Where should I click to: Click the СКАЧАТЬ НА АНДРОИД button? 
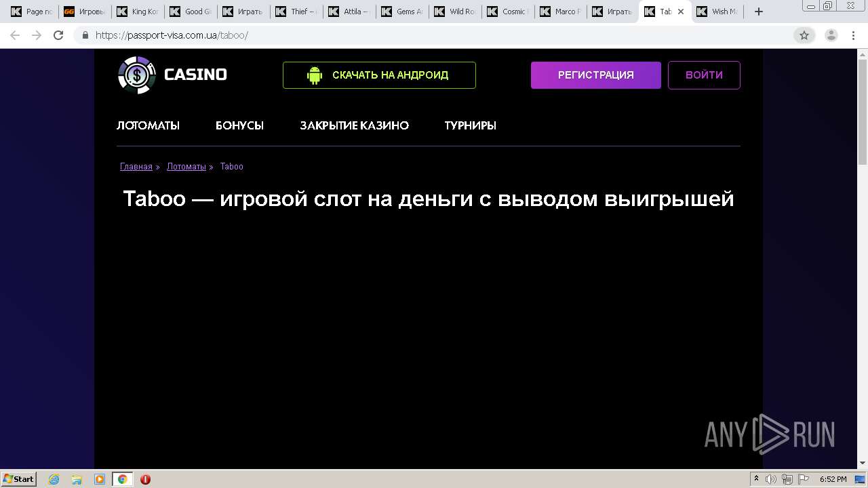[379, 75]
